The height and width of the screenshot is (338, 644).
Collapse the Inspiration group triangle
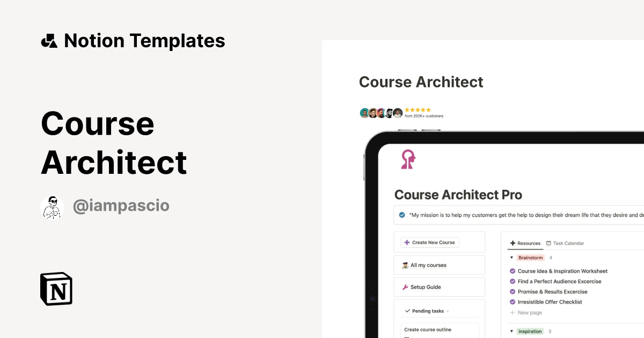point(511,331)
